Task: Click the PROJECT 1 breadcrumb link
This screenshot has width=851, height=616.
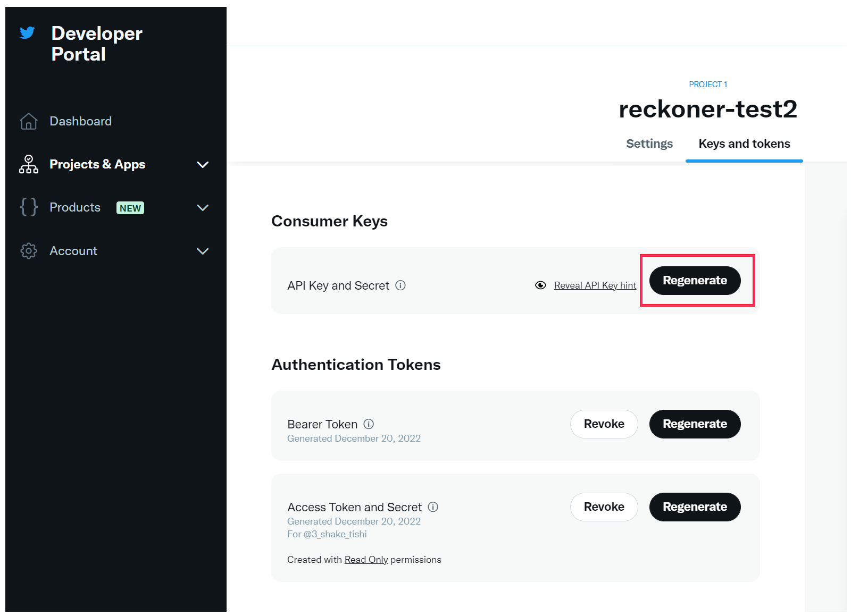Action: (708, 85)
